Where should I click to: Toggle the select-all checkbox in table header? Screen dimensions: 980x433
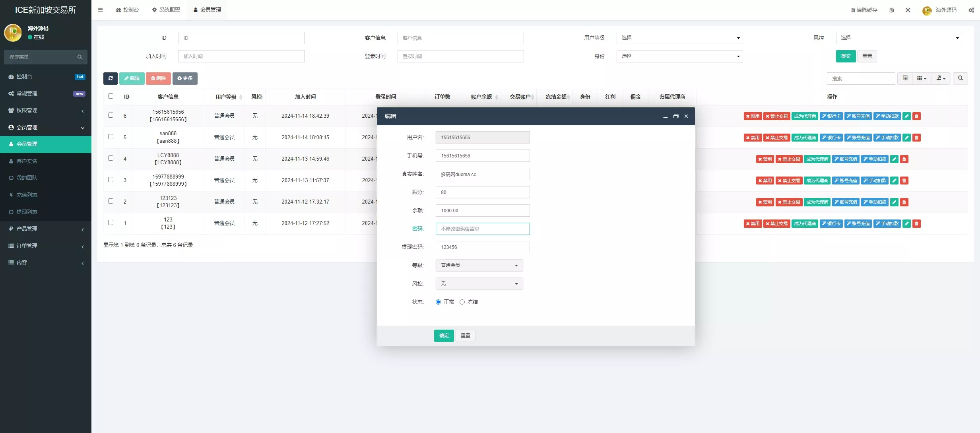tap(111, 96)
